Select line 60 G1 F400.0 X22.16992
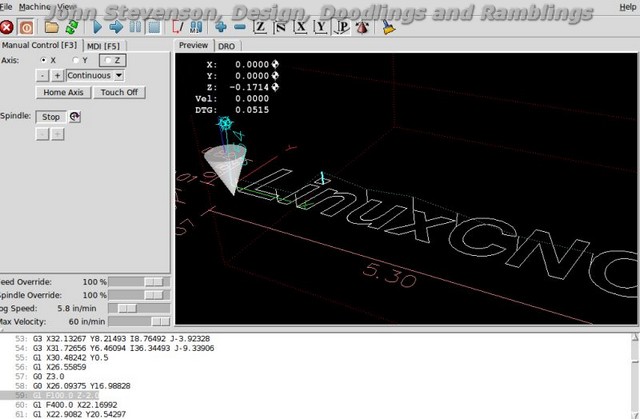Image resolution: width=640 pixels, height=419 pixels. point(67,405)
